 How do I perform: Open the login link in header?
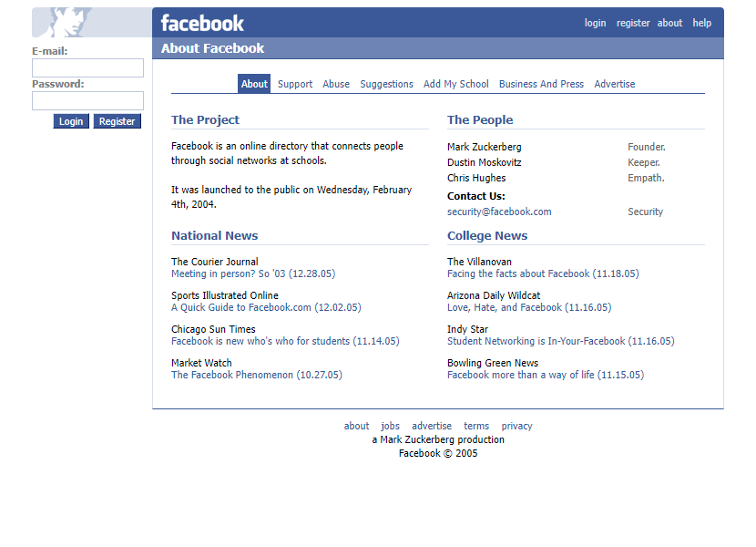pyautogui.click(x=595, y=23)
